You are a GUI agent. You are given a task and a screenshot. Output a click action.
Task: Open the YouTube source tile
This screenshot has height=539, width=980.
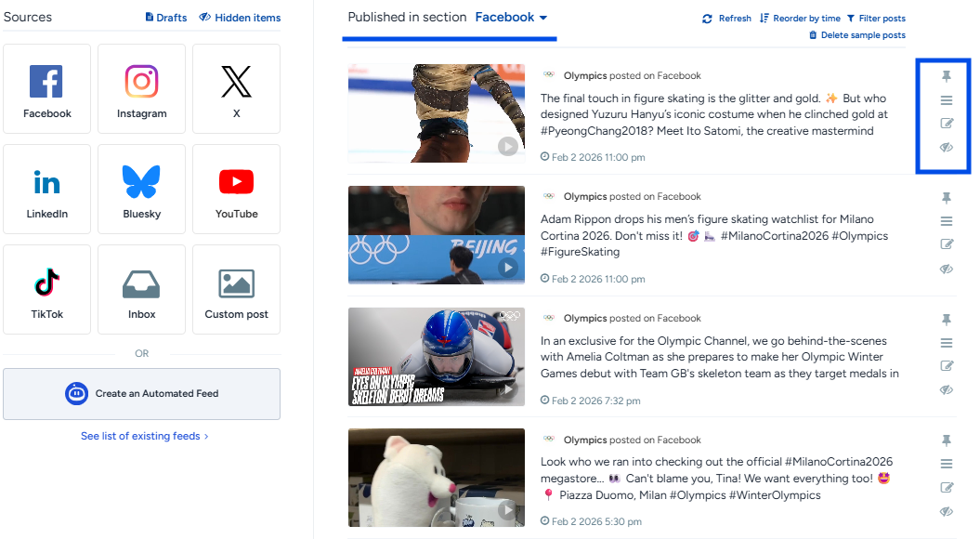tap(236, 189)
